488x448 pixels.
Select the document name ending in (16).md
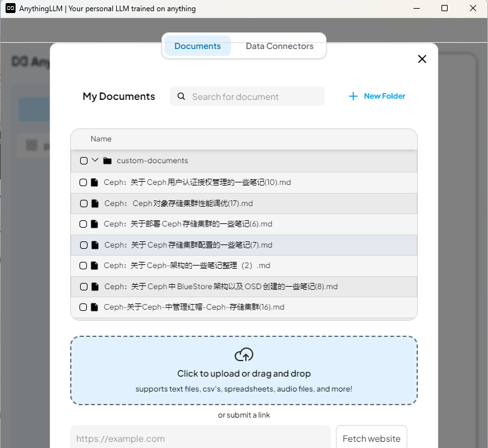click(x=194, y=307)
